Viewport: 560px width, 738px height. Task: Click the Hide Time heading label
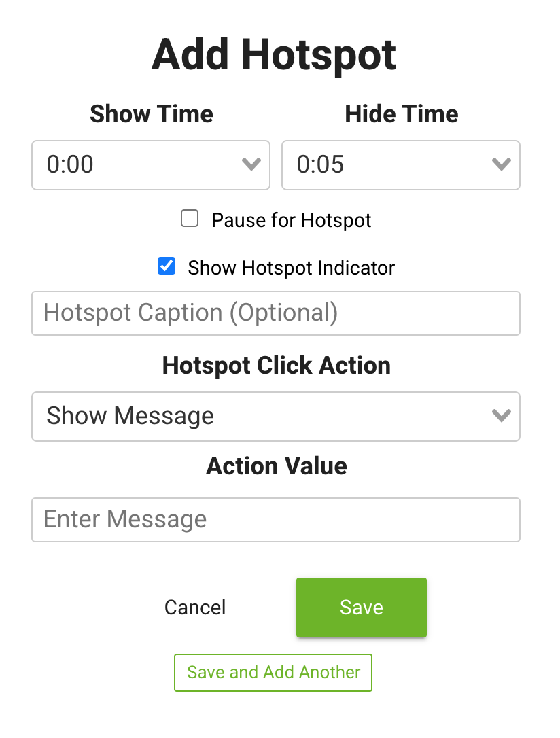tap(402, 113)
